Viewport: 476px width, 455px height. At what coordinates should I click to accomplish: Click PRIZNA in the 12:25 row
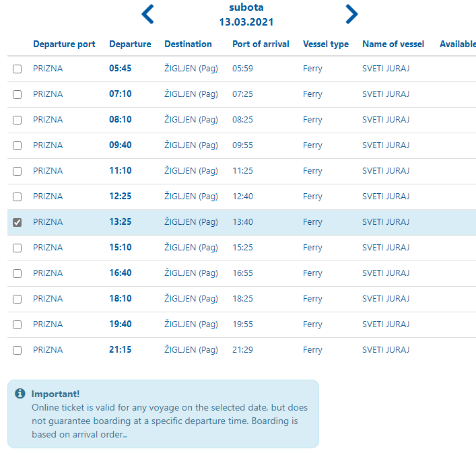pos(48,197)
